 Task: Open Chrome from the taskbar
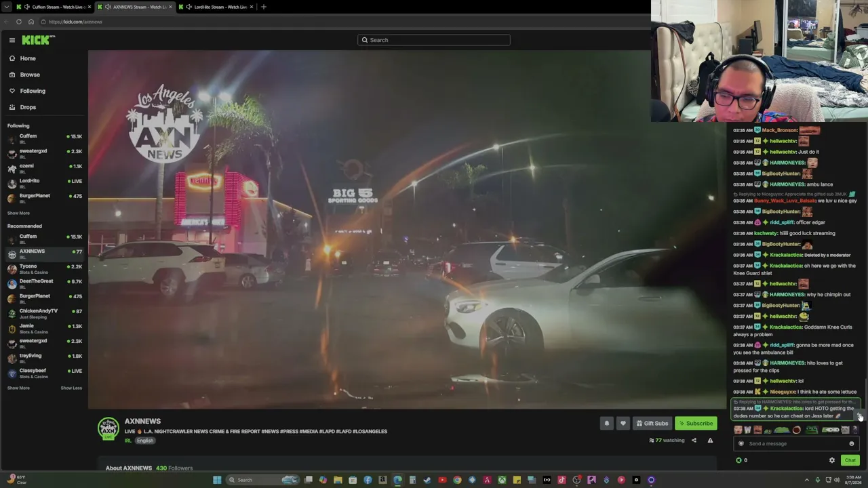pos(457,480)
